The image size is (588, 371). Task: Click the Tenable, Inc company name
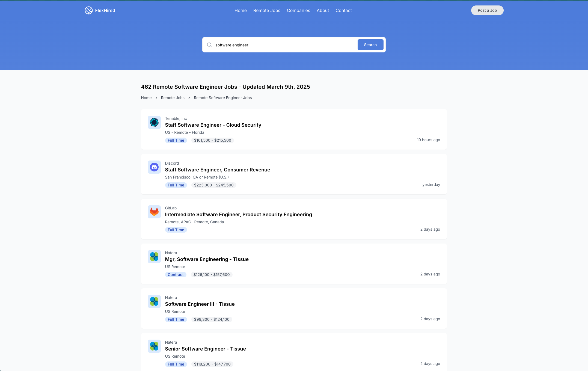coord(176,118)
